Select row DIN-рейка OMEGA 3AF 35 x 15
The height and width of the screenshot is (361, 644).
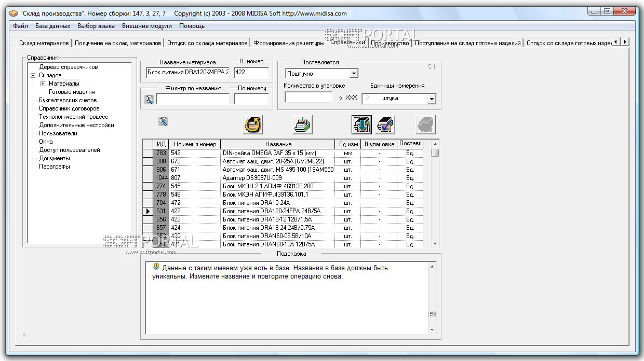(283, 153)
